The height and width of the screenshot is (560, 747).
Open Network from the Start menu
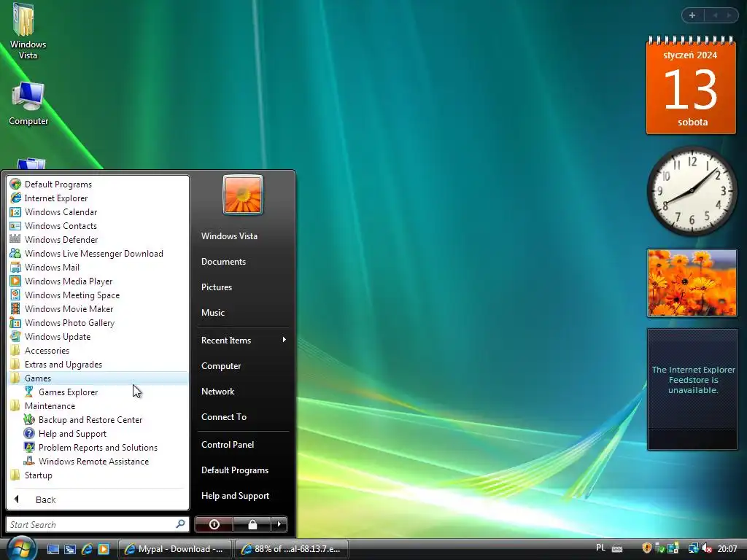pyautogui.click(x=217, y=392)
